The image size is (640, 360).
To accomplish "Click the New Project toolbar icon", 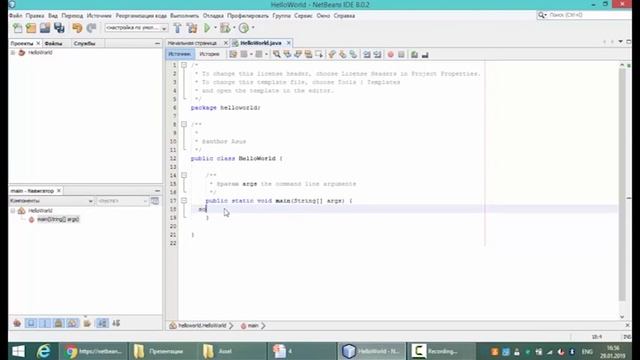I will (x=31, y=28).
